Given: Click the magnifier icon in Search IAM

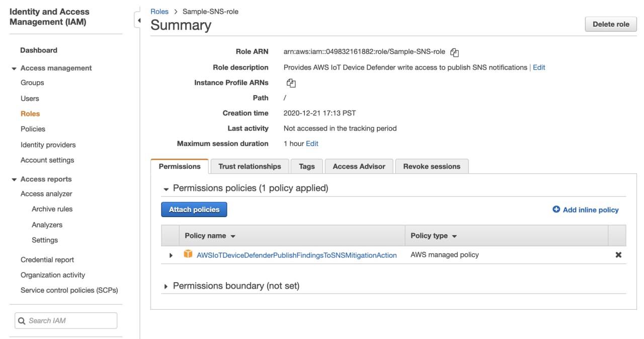Looking at the screenshot, I should pos(21,320).
